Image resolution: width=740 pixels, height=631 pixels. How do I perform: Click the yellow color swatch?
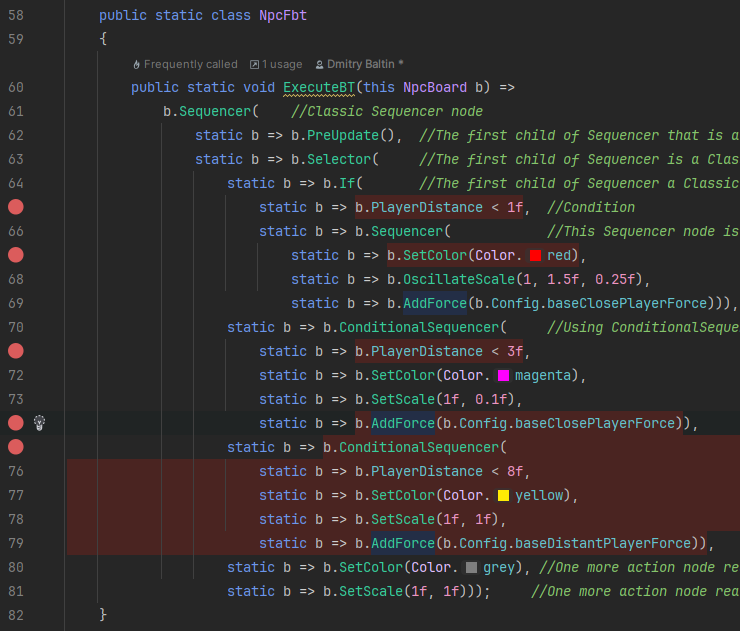(503, 495)
